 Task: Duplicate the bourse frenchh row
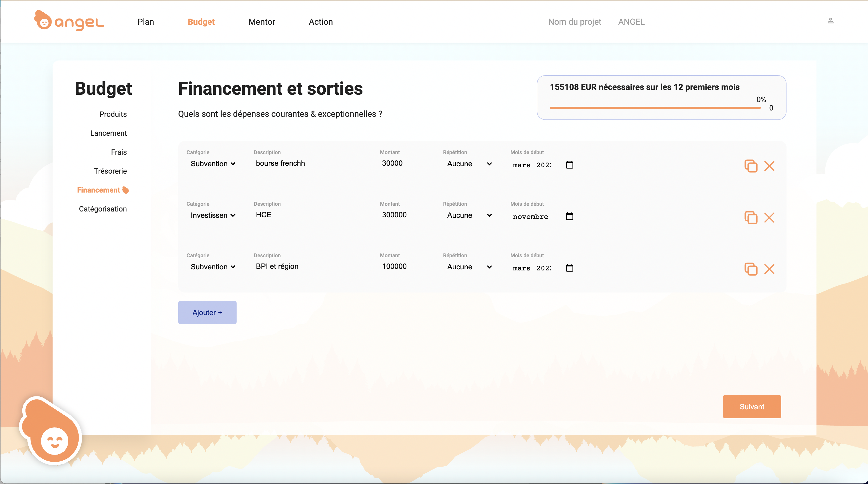pos(751,166)
